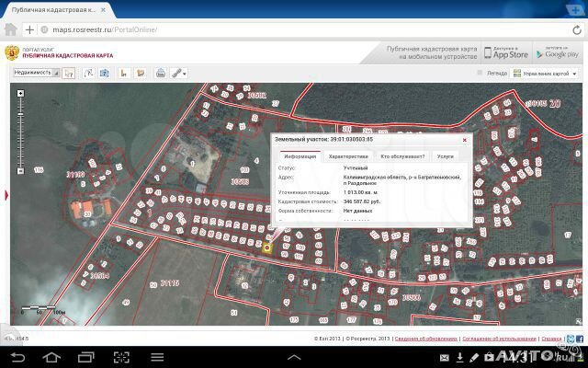
Task: Close the land parcel info popup
Action: coord(464,140)
